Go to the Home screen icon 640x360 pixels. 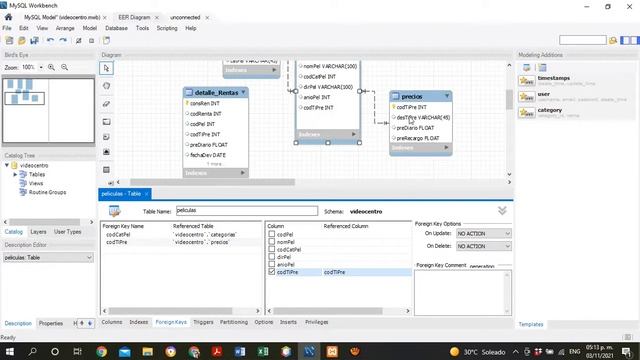[x=8, y=17]
